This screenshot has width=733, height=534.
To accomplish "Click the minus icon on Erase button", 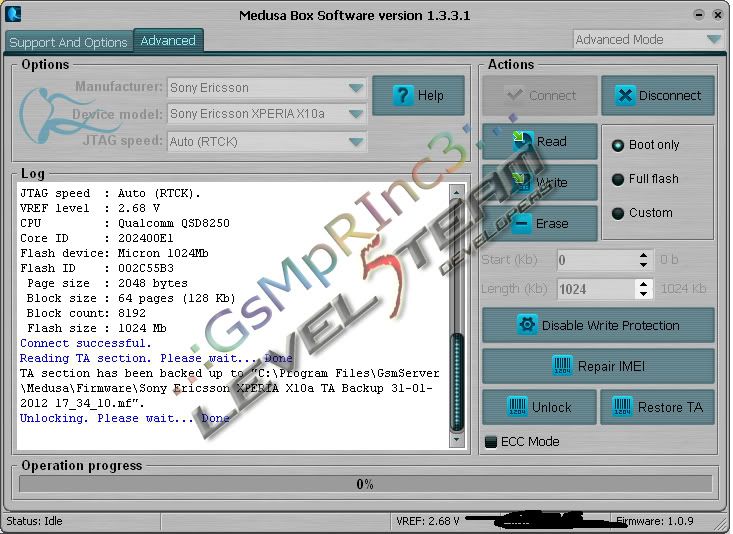I will tap(521, 223).
